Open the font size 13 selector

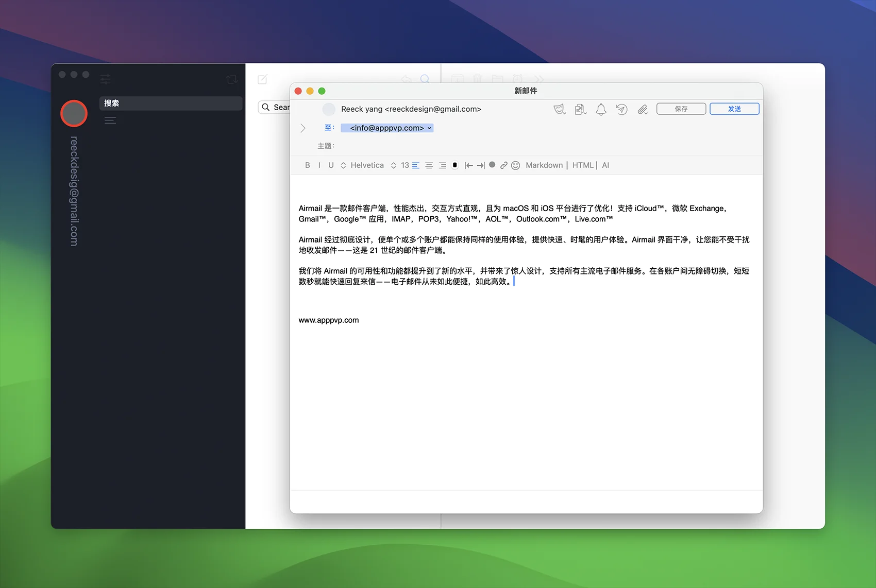tap(405, 165)
